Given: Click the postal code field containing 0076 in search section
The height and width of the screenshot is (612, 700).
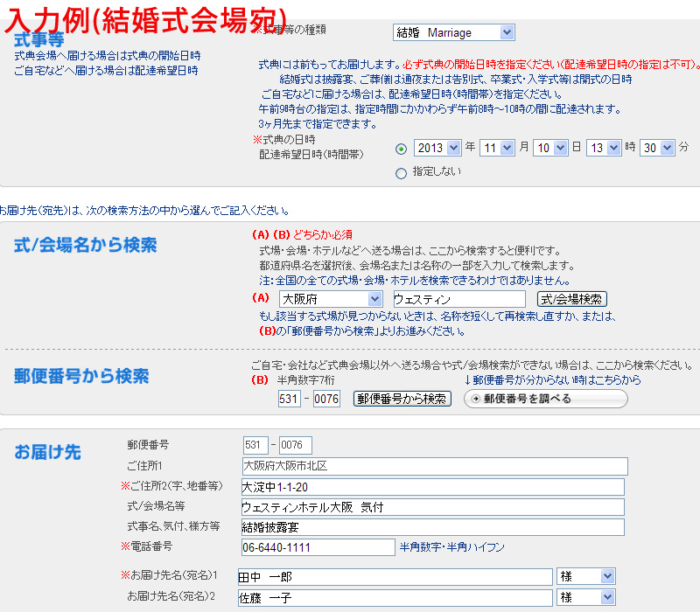Looking at the screenshot, I should click(326, 399).
